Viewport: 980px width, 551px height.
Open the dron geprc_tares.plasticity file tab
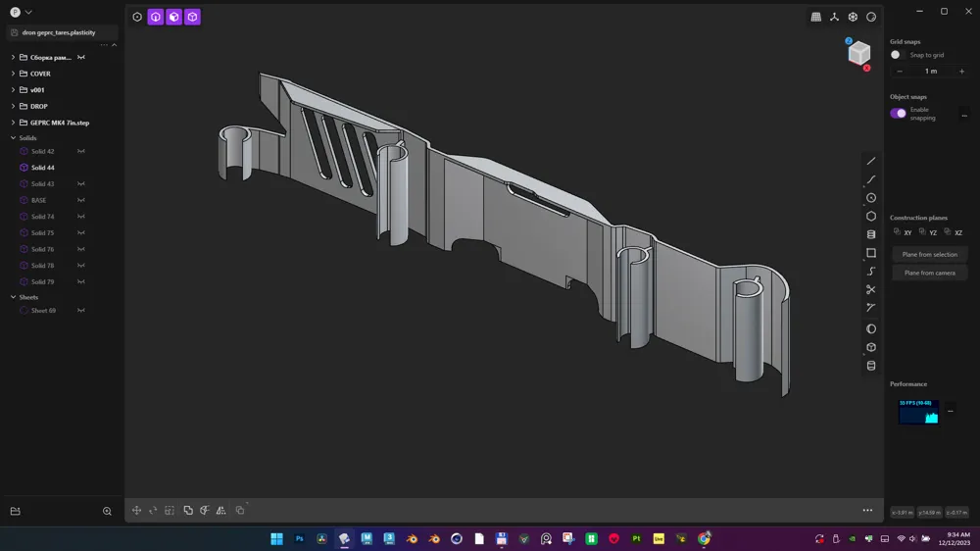click(59, 32)
